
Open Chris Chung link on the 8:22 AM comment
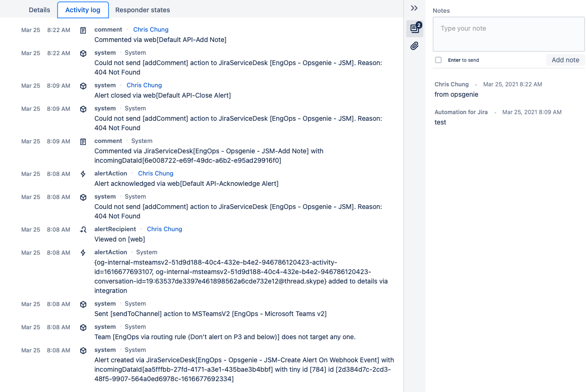(151, 30)
